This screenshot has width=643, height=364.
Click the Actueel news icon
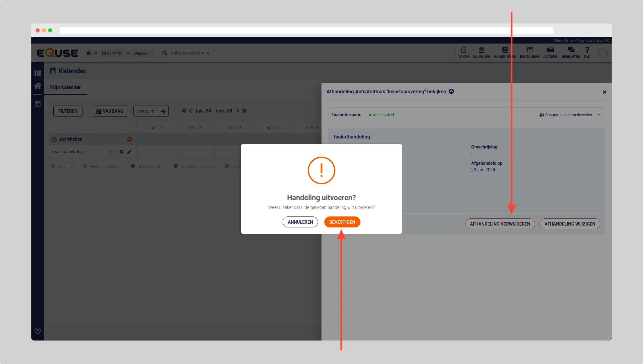coord(550,52)
